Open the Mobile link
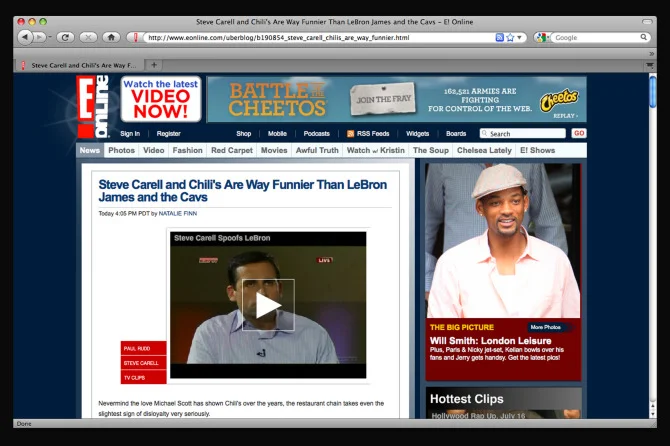The height and width of the screenshot is (446, 670). (277, 134)
